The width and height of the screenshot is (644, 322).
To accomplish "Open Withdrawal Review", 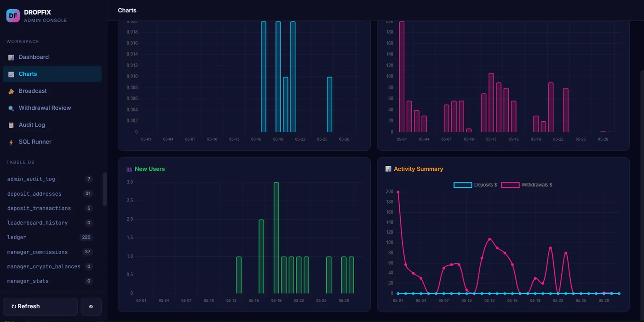I will coord(52,108).
